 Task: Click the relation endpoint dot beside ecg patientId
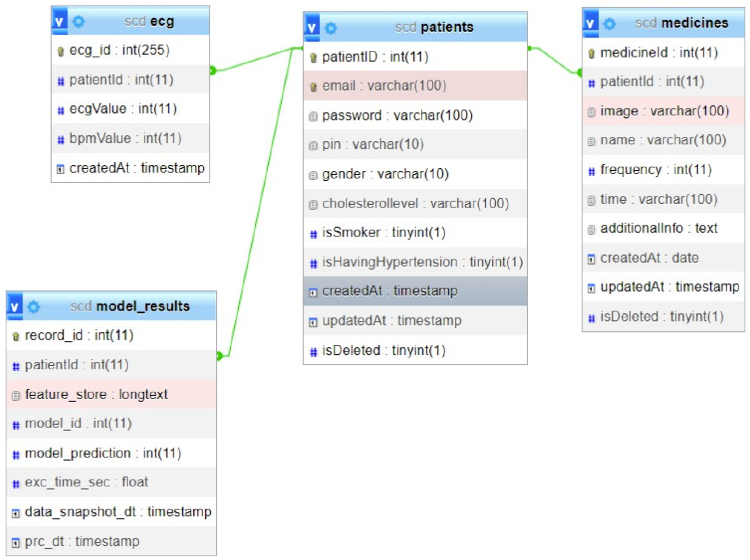(x=213, y=70)
